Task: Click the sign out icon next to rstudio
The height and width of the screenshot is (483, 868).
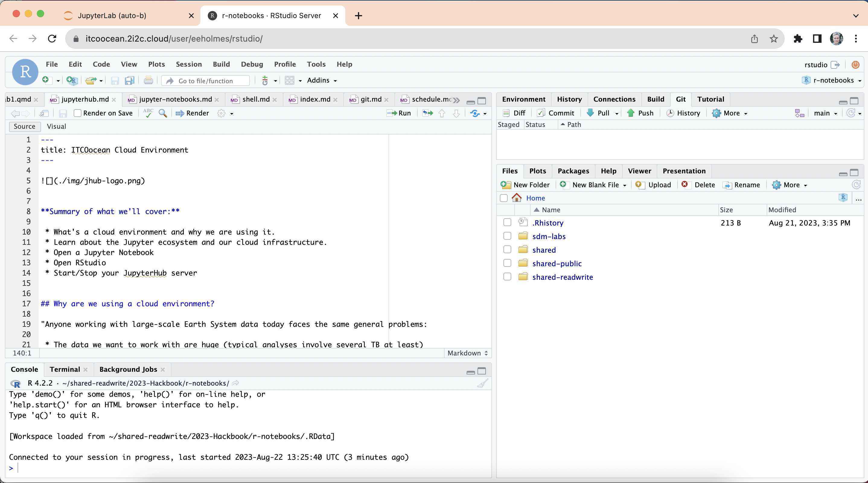Action: tap(835, 65)
